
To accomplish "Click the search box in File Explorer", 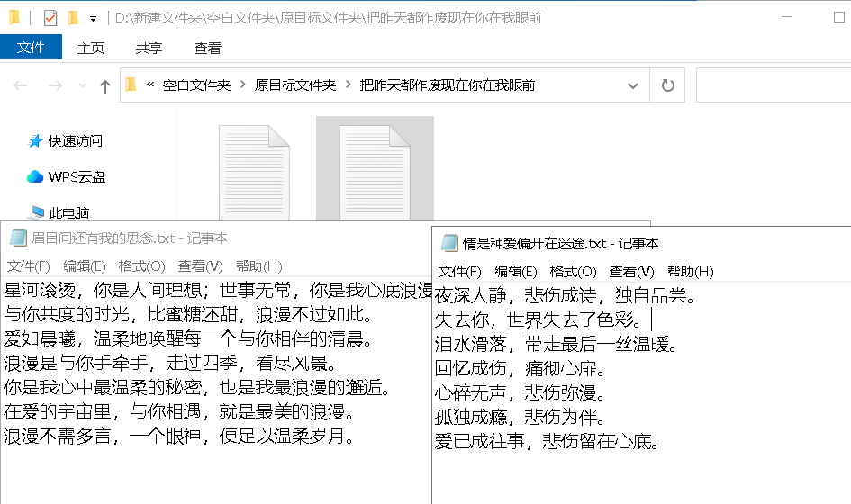I will (774, 85).
